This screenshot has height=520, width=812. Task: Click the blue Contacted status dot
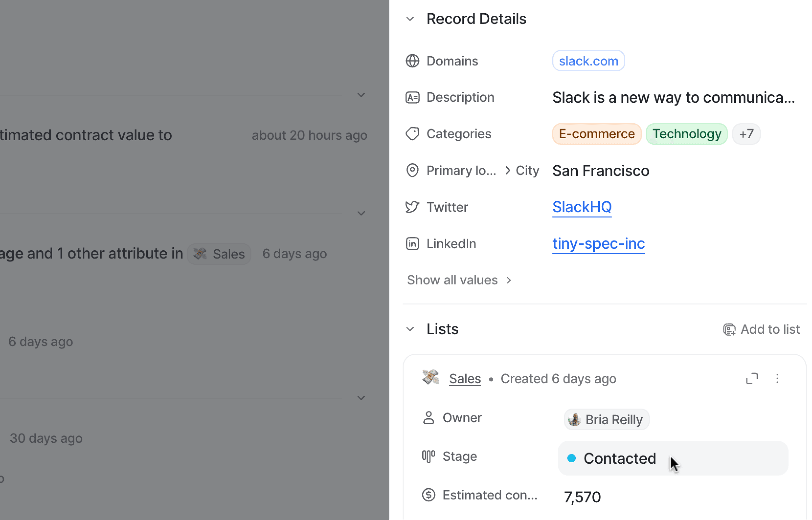[x=571, y=459]
